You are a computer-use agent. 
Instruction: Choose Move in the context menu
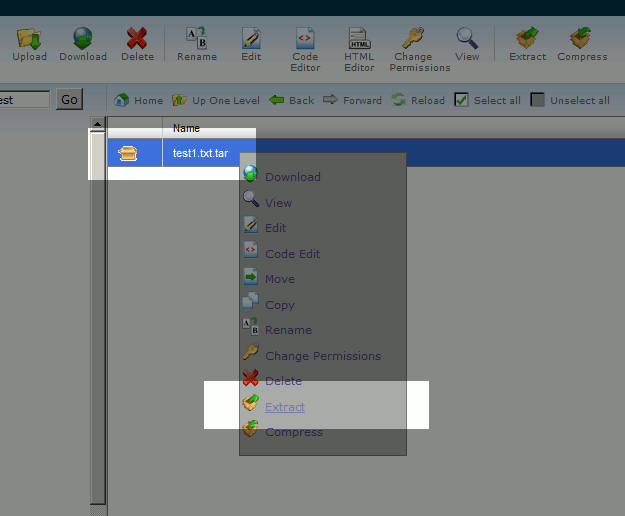coord(280,279)
